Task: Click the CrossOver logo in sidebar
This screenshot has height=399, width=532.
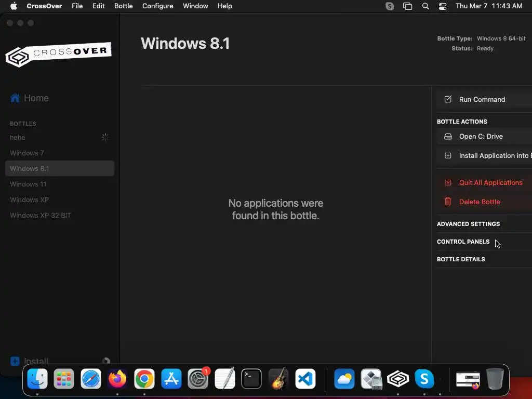Action: click(58, 54)
